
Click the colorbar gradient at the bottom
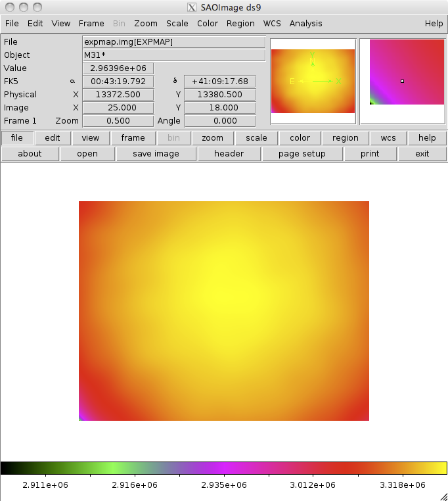click(223, 468)
